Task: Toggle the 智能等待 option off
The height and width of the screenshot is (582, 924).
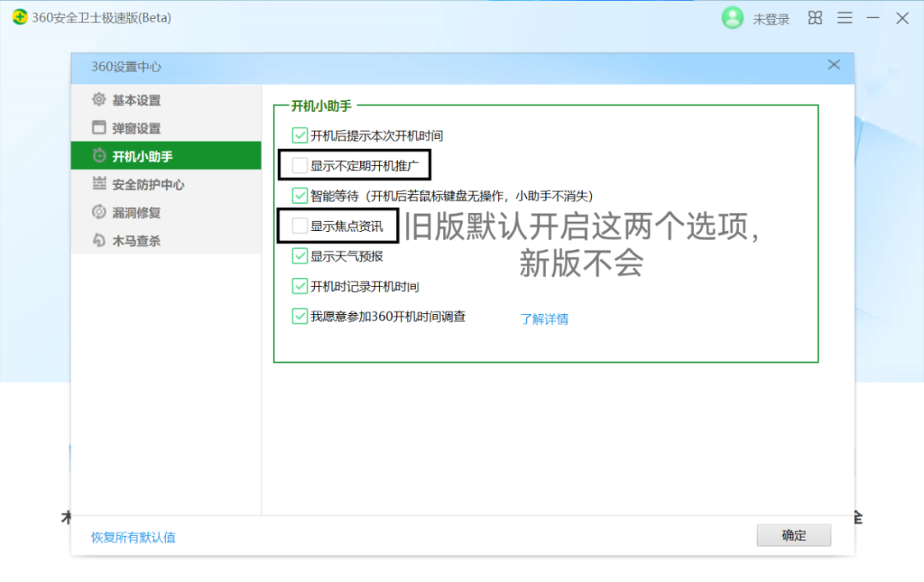Action: (x=298, y=195)
